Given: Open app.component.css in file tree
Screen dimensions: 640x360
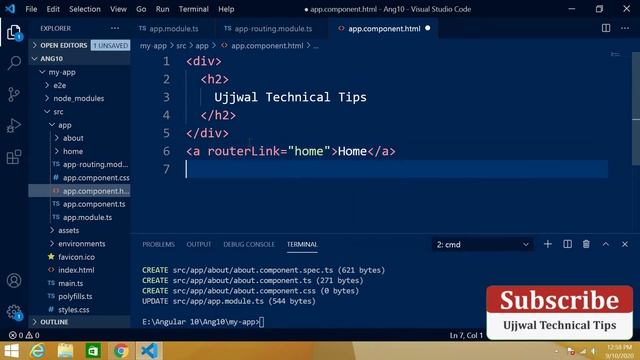Looking at the screenshot, I should pyautogui.click(x=80, y=178).
